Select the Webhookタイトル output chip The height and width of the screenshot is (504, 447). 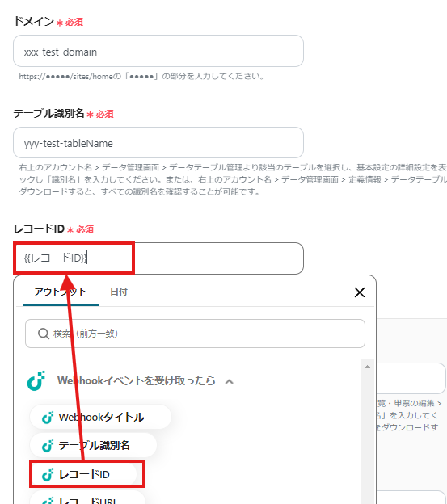click(100, 417)
